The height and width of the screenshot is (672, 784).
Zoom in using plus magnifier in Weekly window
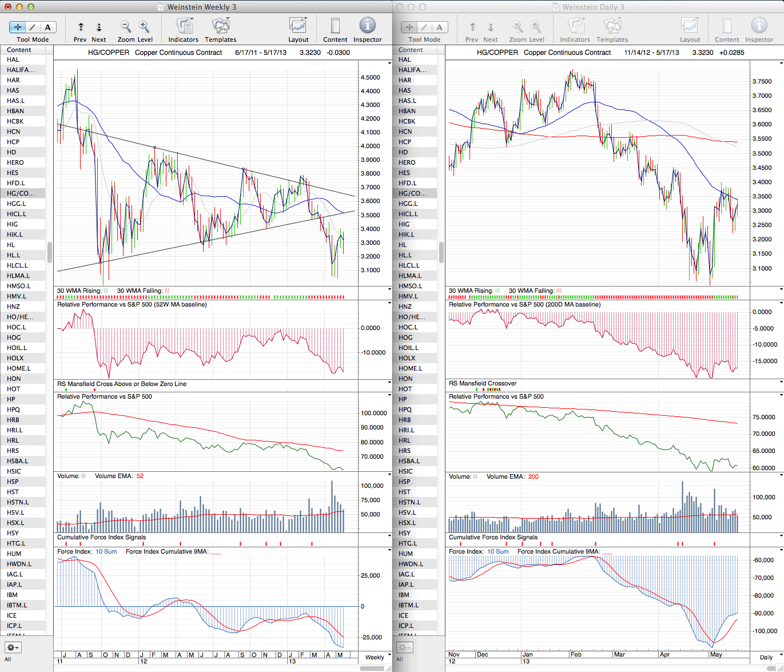[x=144, y=27]
